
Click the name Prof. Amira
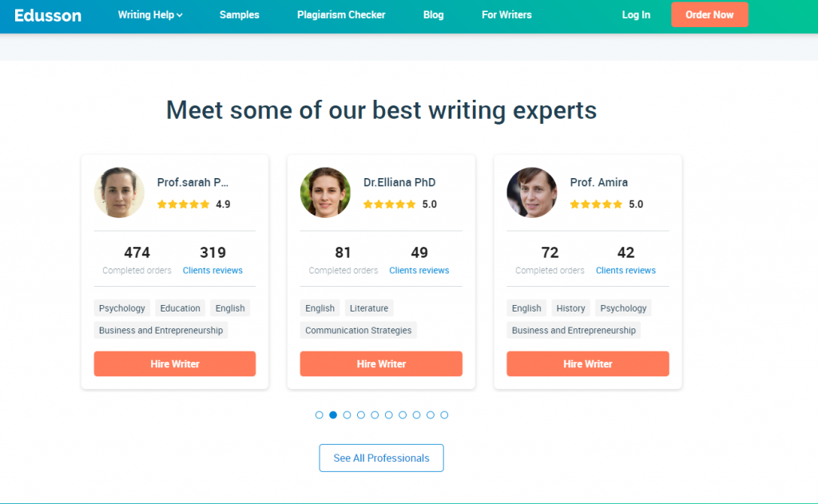point(599,182)
